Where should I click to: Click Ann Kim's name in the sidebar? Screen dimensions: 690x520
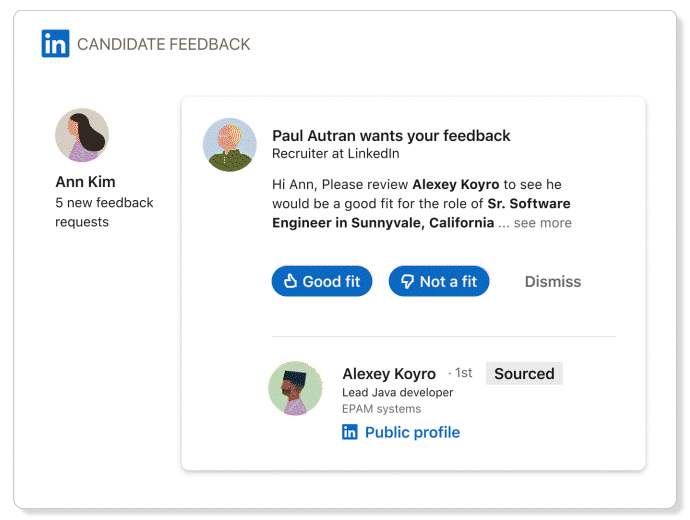pos(85,182)
